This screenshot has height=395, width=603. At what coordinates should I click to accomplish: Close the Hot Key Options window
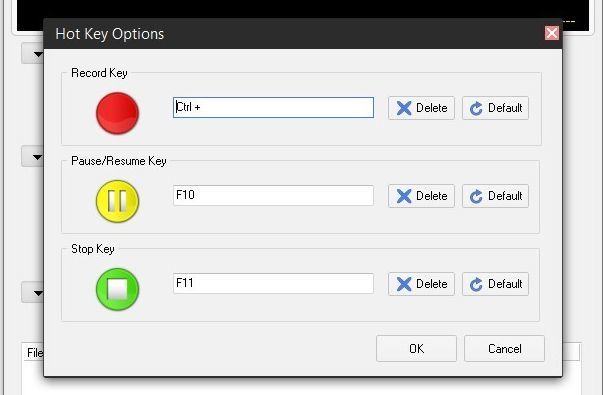[x=552, y=33]
